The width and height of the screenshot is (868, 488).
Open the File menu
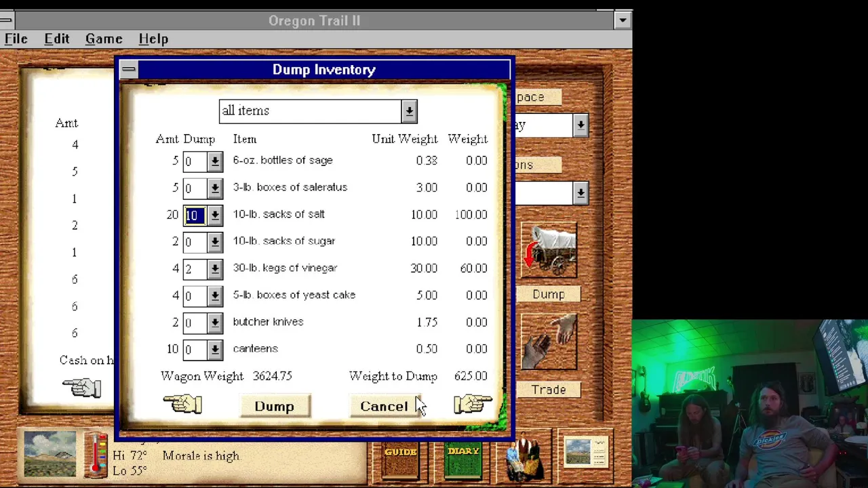click(16, 39)
